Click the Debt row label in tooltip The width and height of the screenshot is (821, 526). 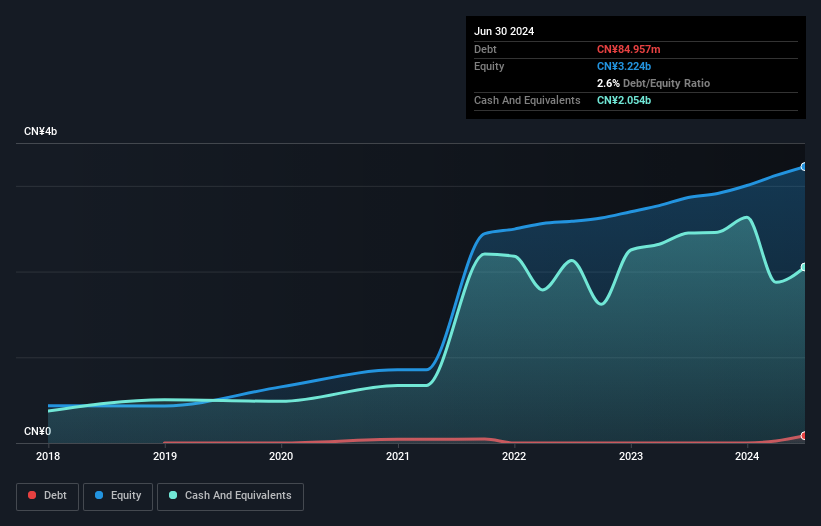tap(485, 49)
